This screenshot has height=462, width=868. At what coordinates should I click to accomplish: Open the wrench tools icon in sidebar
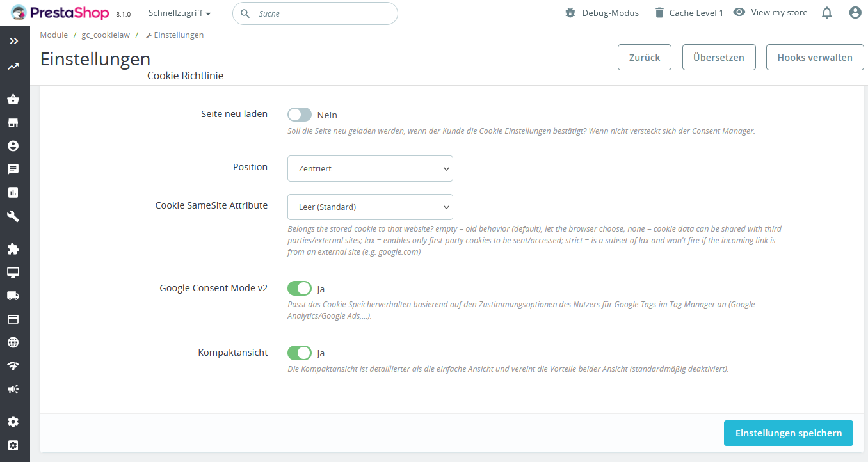pos(13,216)
